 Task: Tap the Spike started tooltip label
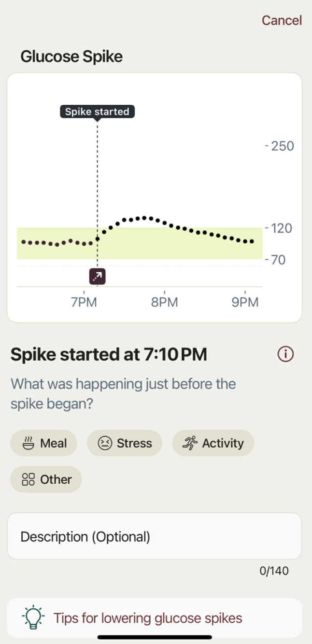tap(97, 112)
